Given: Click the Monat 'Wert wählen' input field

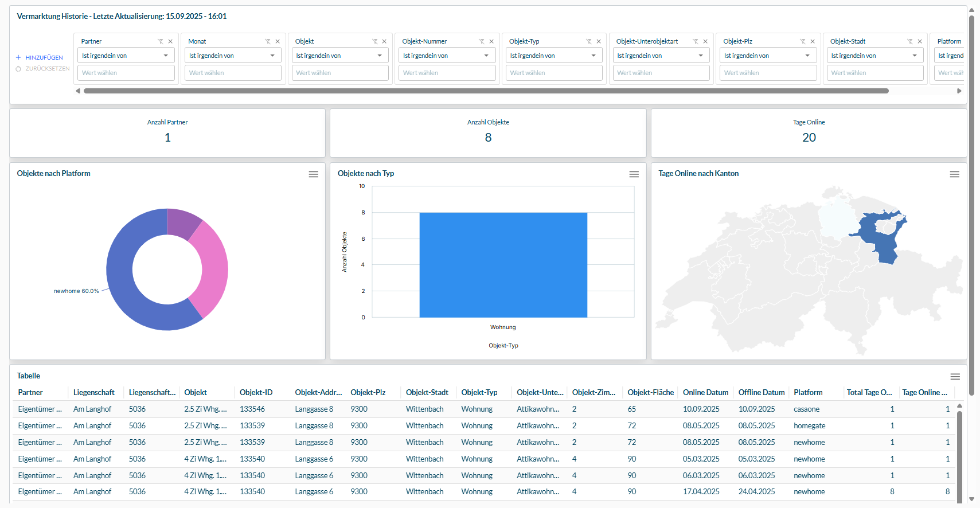Looking at the screenshot, I should (x=233, y=73).
